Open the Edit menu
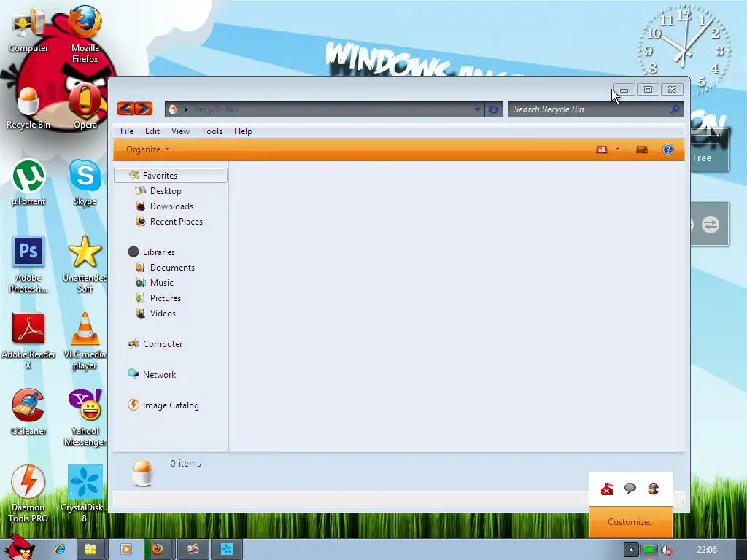The image size is (747, 560). (152, 131)
